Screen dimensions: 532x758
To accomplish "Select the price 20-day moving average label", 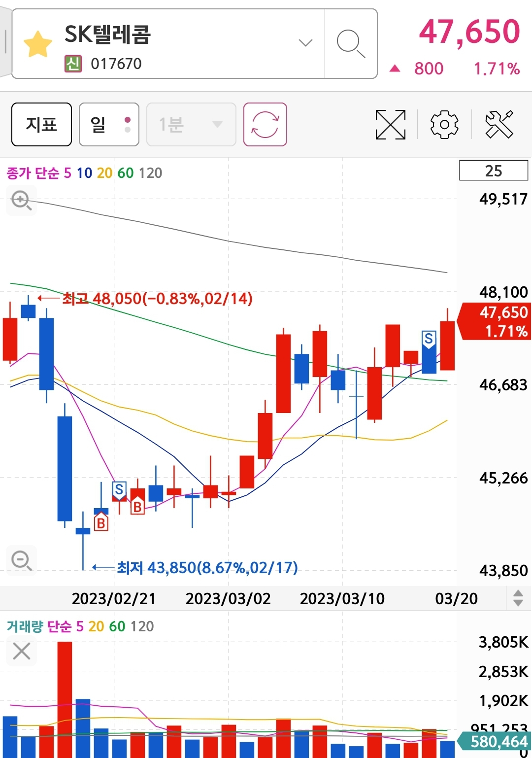I will pos(104,173).
